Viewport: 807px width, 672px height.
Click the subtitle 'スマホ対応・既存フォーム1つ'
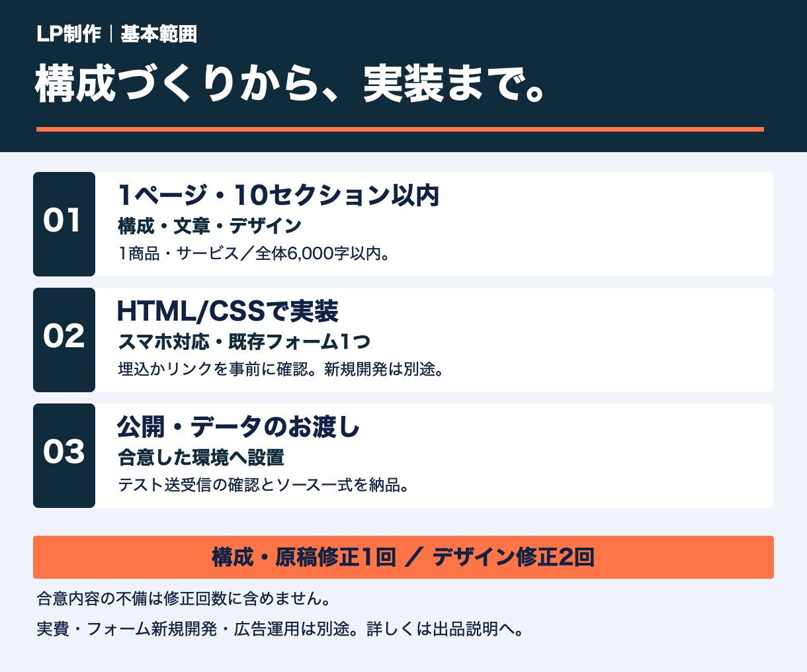point(244,342)
